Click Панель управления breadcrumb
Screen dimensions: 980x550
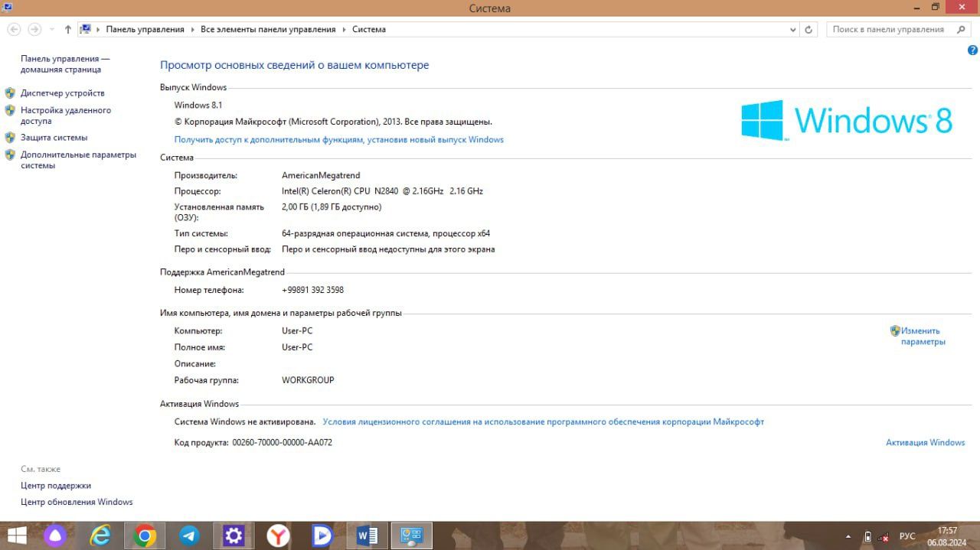click(145, 29)
